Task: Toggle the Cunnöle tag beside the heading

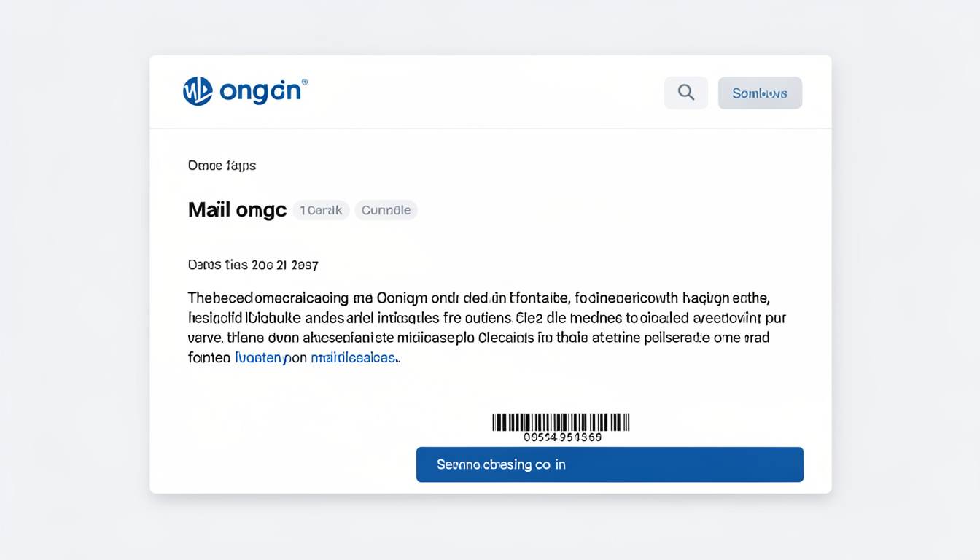Action: click(x=386, y=210)
